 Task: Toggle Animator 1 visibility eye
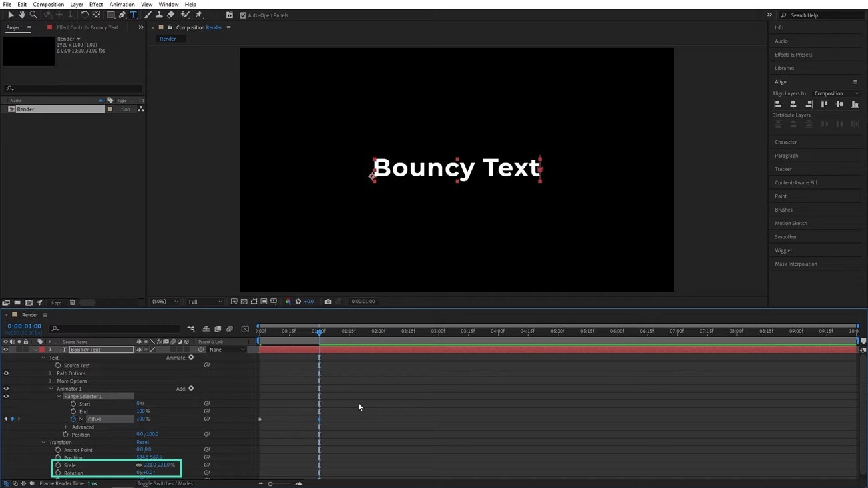[6, 389]
